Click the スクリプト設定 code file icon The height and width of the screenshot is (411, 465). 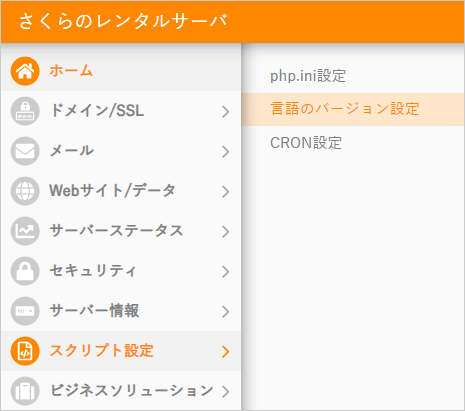[25, 351]
